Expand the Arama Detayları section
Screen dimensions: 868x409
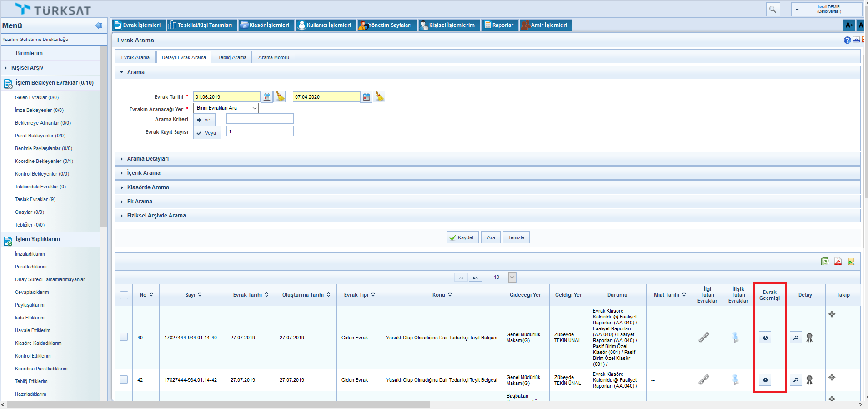(148, 159)
